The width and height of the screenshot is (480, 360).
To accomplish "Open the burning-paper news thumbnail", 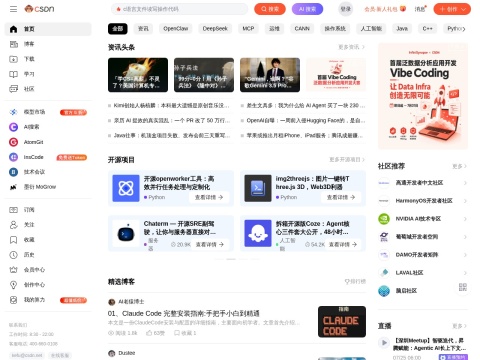I will click(x=138, y=75).
